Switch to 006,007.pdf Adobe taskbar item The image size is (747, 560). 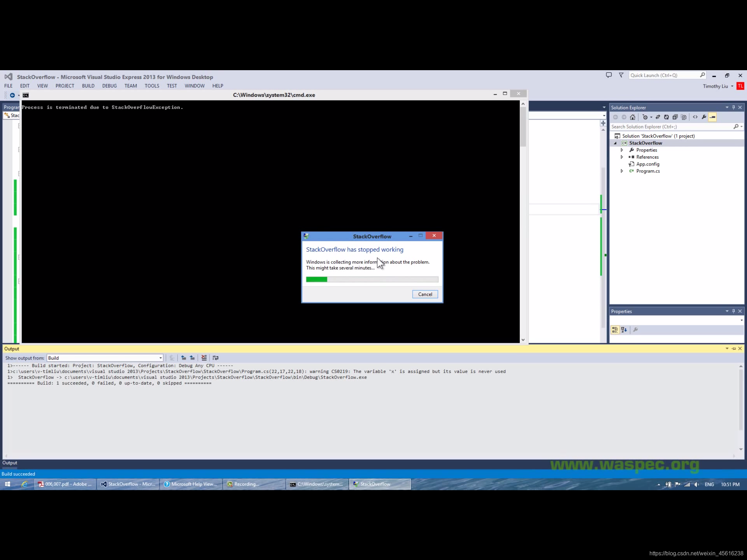tap(65, 484)
